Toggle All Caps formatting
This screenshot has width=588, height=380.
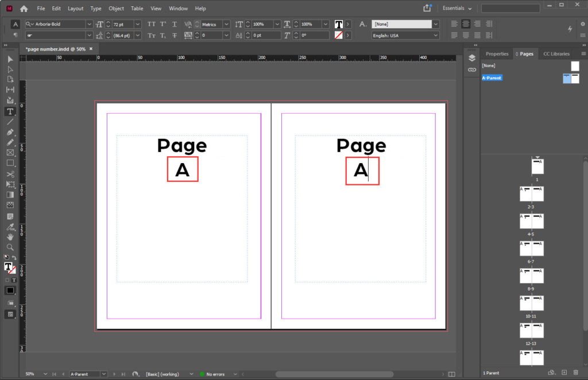pos(151,24)
